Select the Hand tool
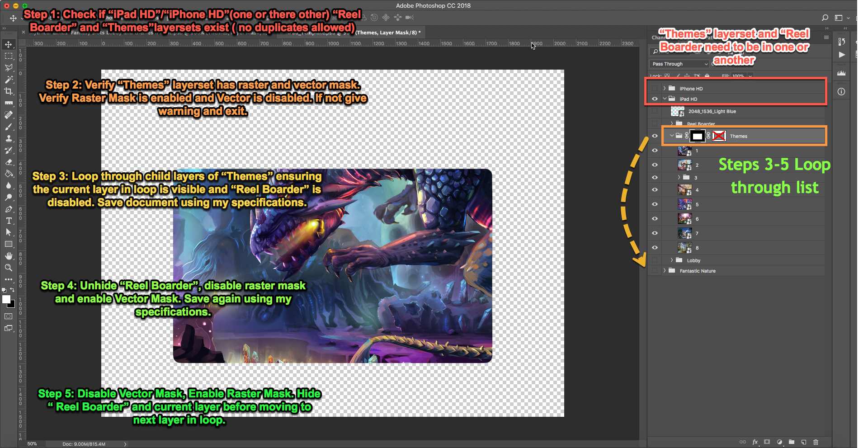 click(x=9, y=256)
